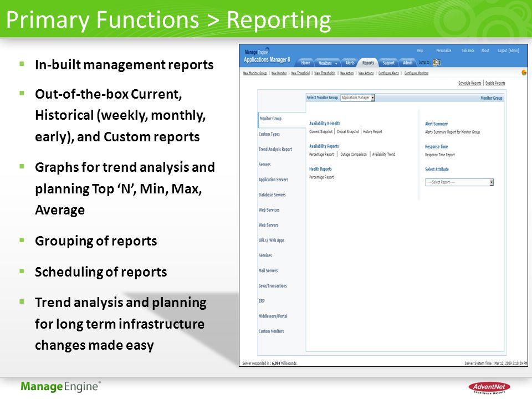This screenshot has height=399, width=532.
Task: Select Custom Monitors in sidebar
Action: 271,331
